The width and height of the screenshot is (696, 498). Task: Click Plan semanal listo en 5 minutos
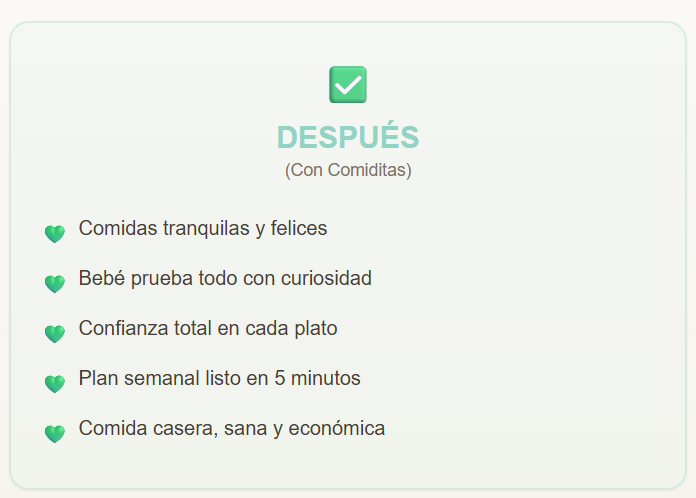pyautogui.click(x=219, y=379)
